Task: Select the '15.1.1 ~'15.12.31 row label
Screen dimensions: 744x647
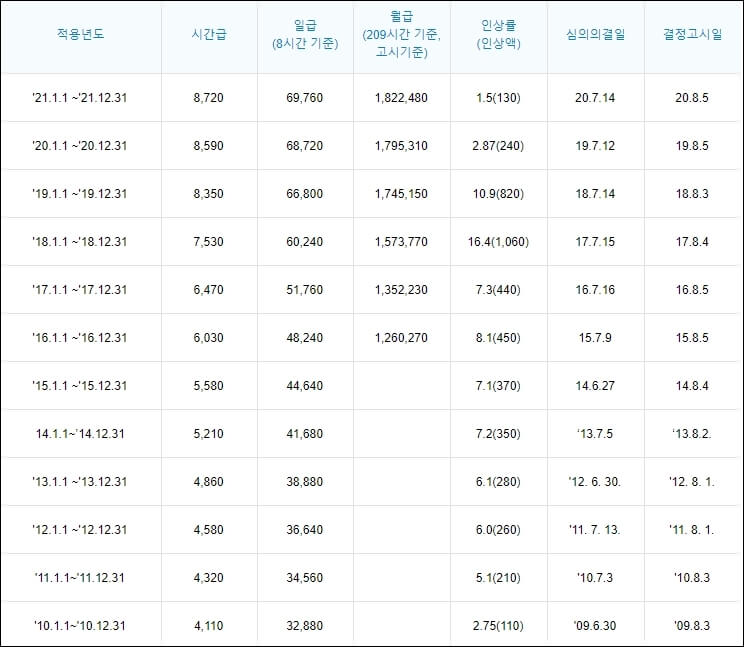Action: pos(80,385)
